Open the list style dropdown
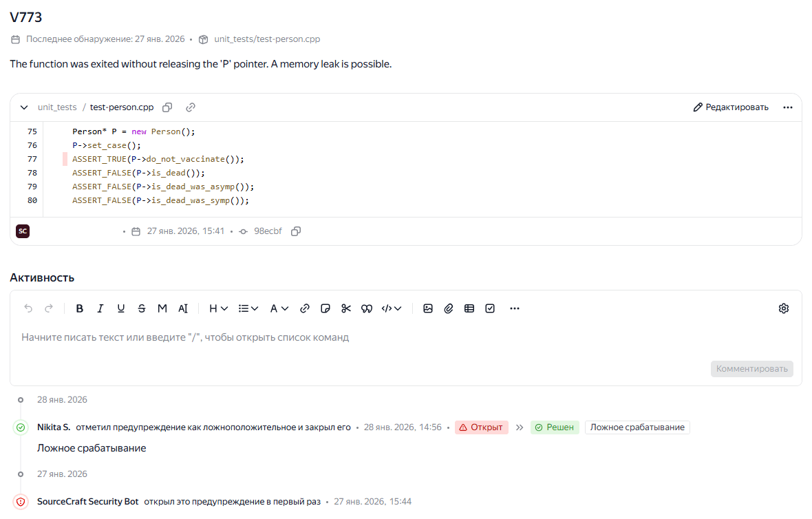The width and height of the screenshot is (812, 519). coord(248,308)
